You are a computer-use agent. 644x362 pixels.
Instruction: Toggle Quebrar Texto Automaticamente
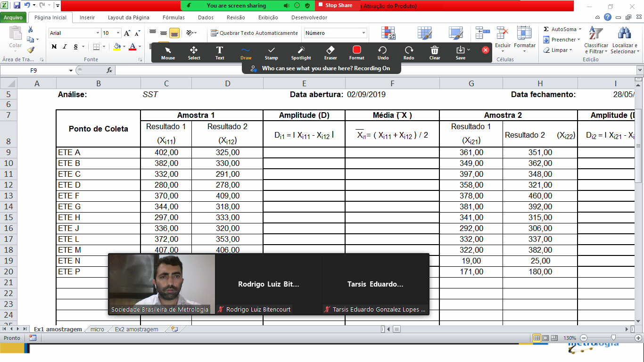click(x=254, y=33)
